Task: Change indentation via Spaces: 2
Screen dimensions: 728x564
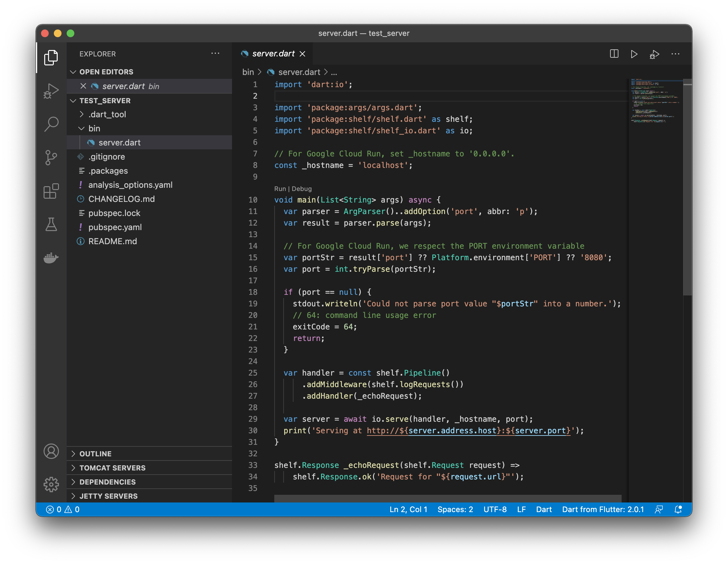Action: point(455,509)
